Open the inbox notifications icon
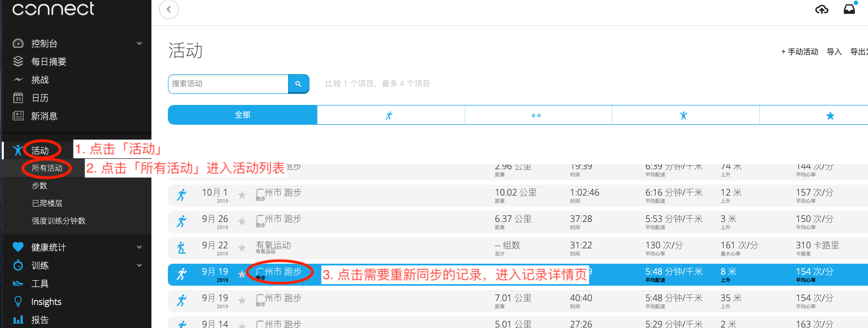The image size is (868, 328). click(849, 9)
